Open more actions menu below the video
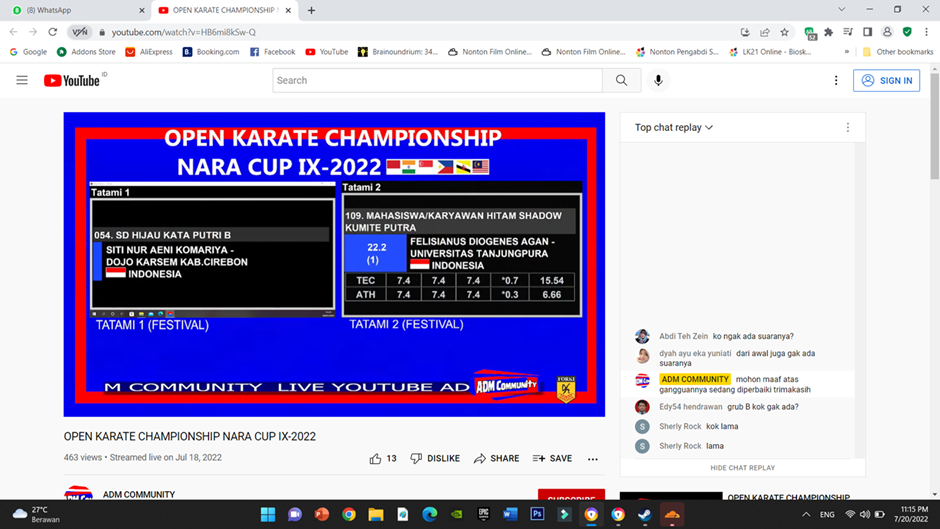This screenshot has height=529, width=940. tap(593, 459)
